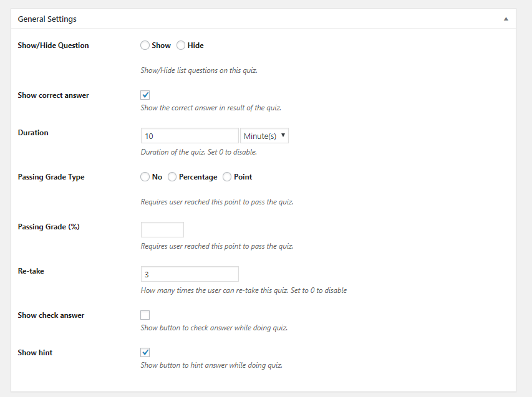Select the Show radio button
This screenshot has width=532, height=397.
coord(145,45)
